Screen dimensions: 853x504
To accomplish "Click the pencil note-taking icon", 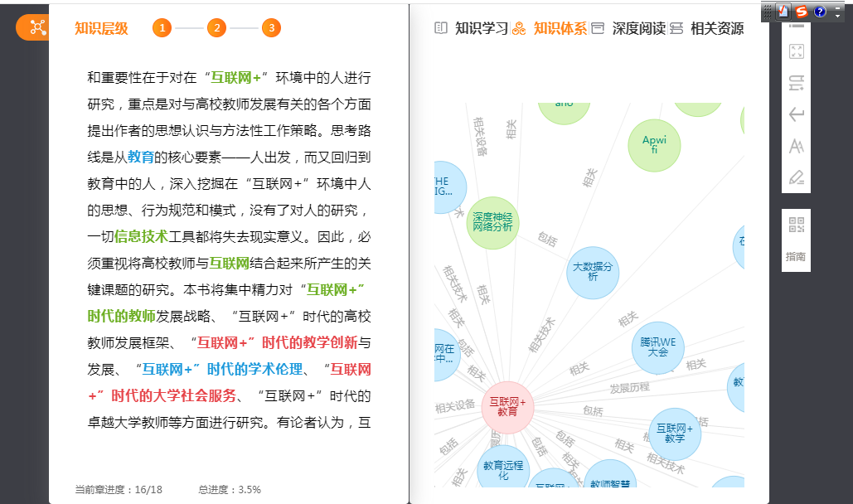I will 796,177.
